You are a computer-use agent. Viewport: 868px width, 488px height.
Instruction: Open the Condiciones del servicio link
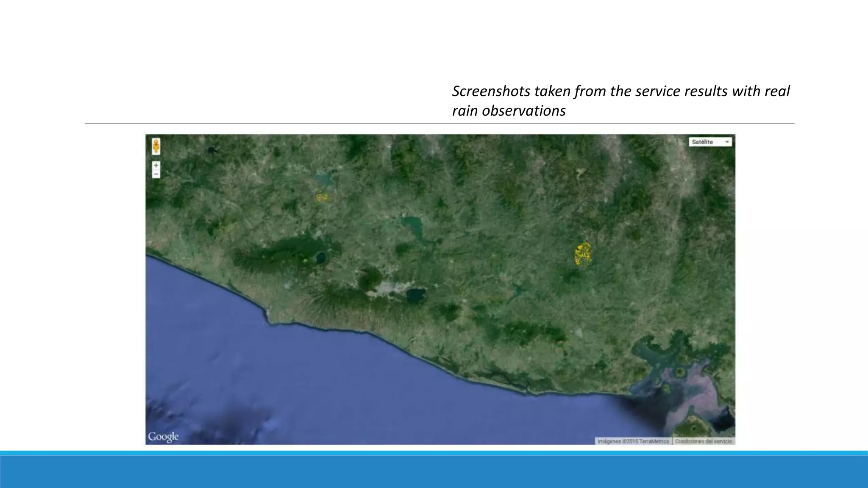(x=704, y=441)
